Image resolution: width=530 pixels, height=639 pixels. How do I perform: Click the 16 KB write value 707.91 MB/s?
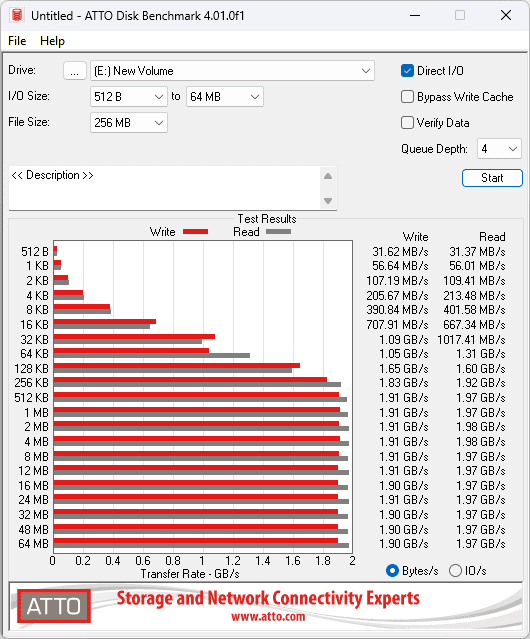[397, 325]
